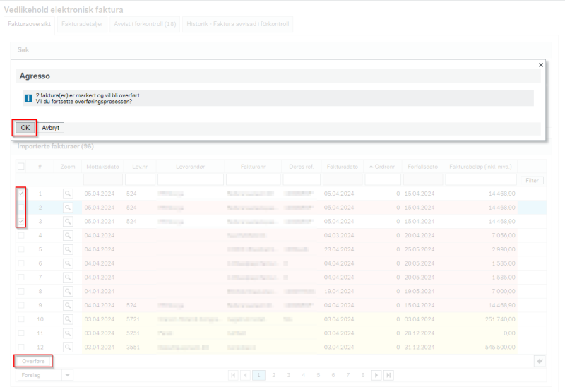The image size is (565, 392).
Task: Click due date 28.12.2024 in row 11
Action: 420,333
